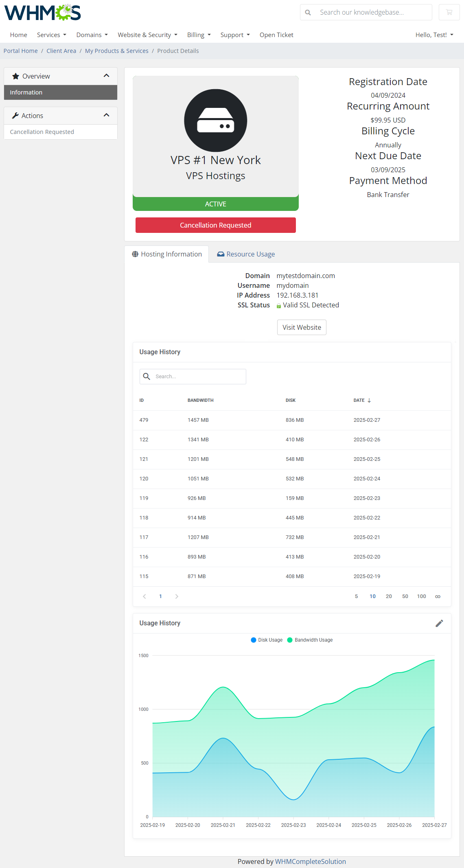464x868 pixels.
Task: Set page size to 20 entries
Action: (389, 596)
